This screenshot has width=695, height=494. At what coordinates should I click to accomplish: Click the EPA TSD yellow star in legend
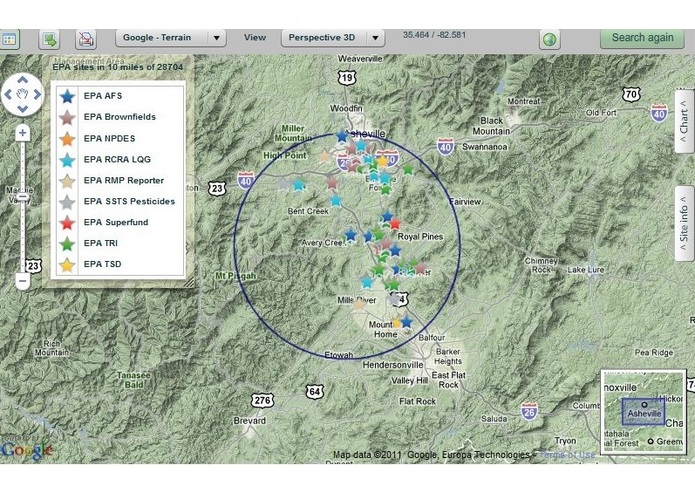[x=67, y=265]
